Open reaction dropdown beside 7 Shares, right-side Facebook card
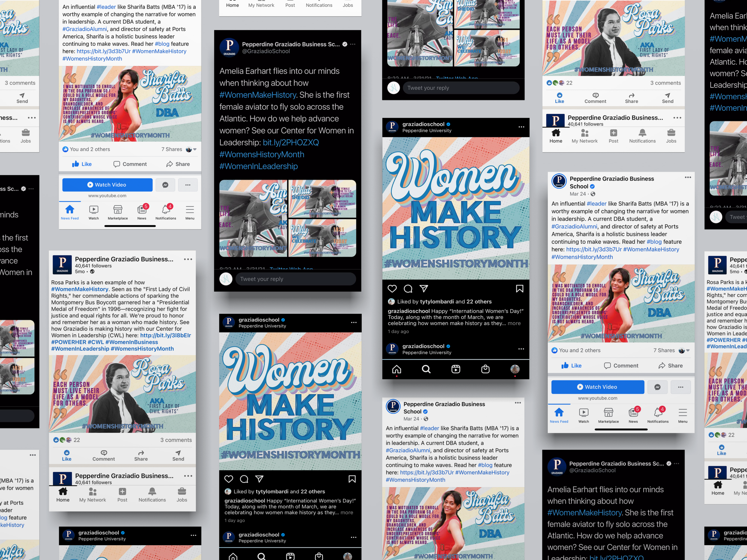This screenshot has width=747, height=560. [684, 351]
